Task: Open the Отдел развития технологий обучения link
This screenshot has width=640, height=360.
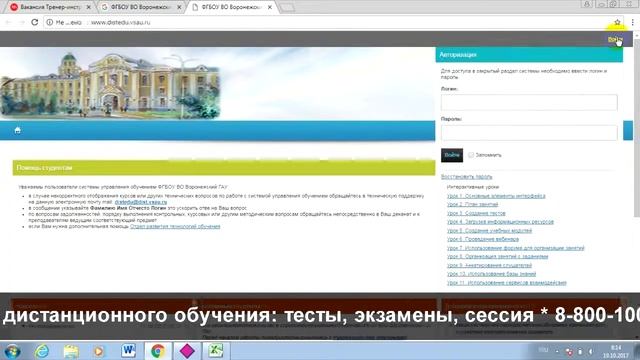Action: click(175, 226)
